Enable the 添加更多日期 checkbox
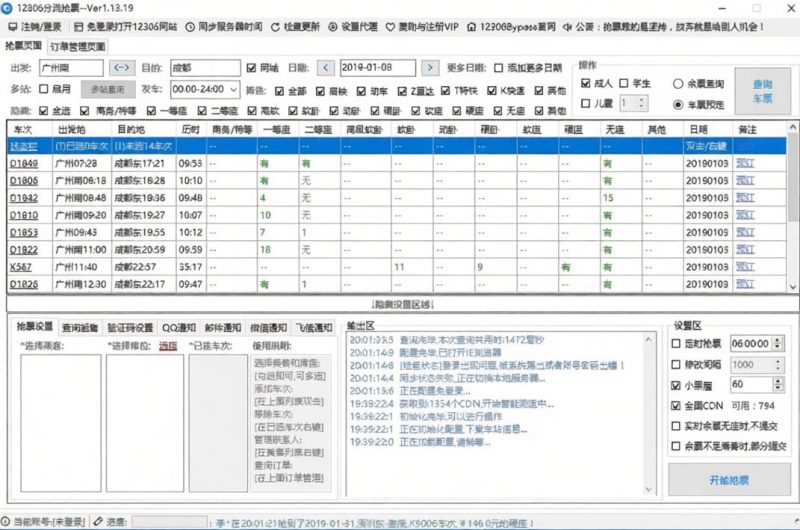The width and height of the screenshot is (800, 530). [x=498, y=68]
